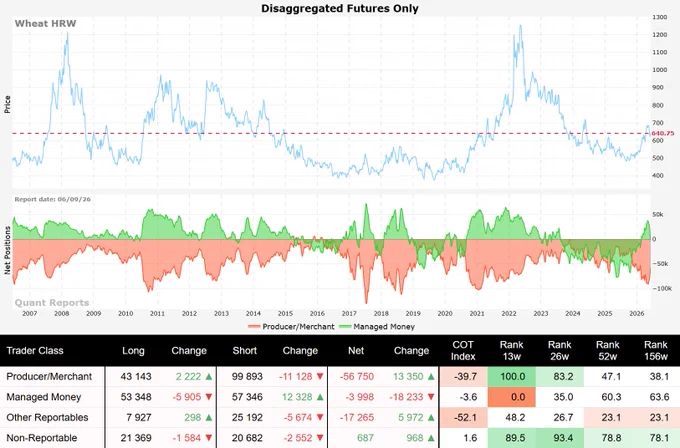
Task: Click the Disaggregated Futures Only heading
Action: pos(340,8)
